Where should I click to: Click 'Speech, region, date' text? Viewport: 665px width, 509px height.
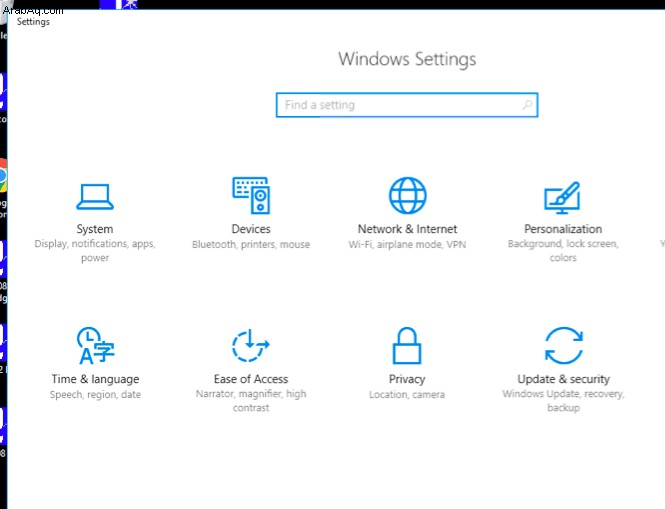(x=95, y=395)
